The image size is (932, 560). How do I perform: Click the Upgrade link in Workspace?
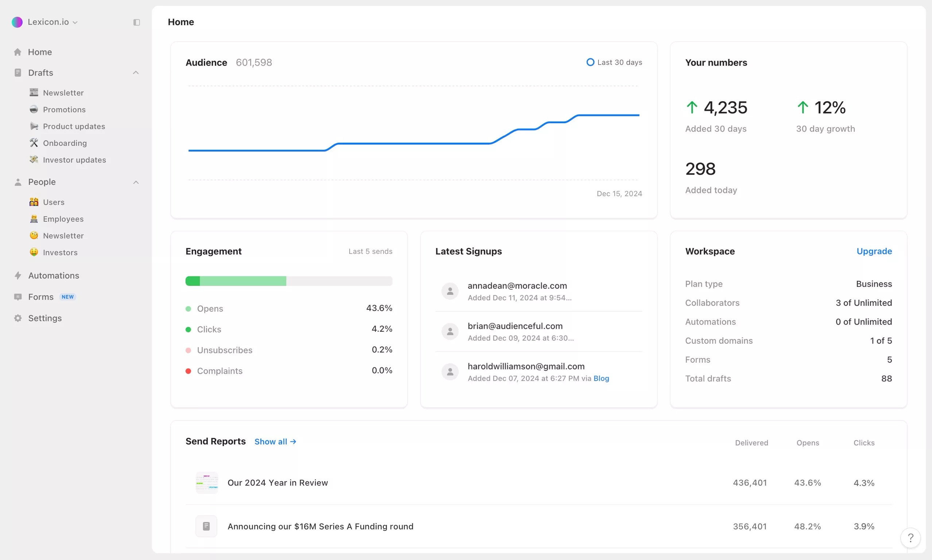tap(874, 251)
